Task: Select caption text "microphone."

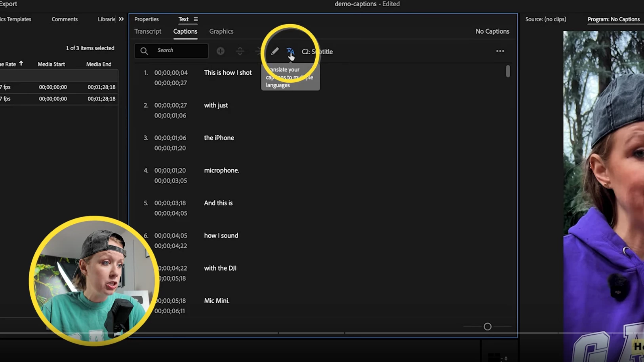Action: pos(221,170)
